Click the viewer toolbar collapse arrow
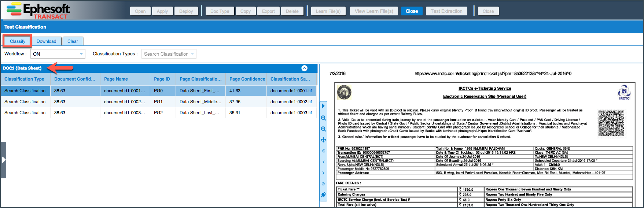 click(x=323, y=106)
